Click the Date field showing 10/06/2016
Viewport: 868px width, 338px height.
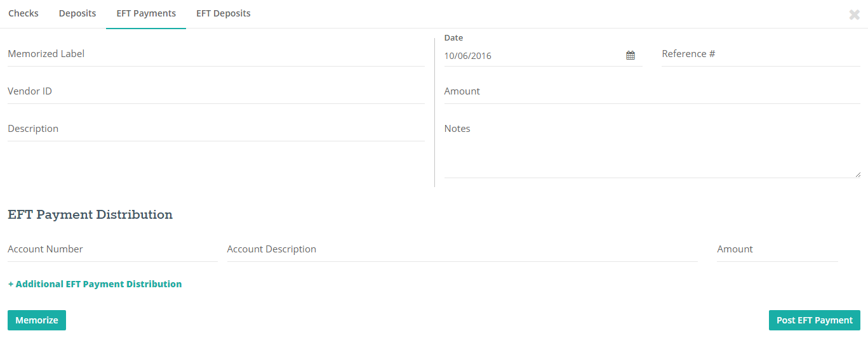pyautogui.click(x=533, y=56)
